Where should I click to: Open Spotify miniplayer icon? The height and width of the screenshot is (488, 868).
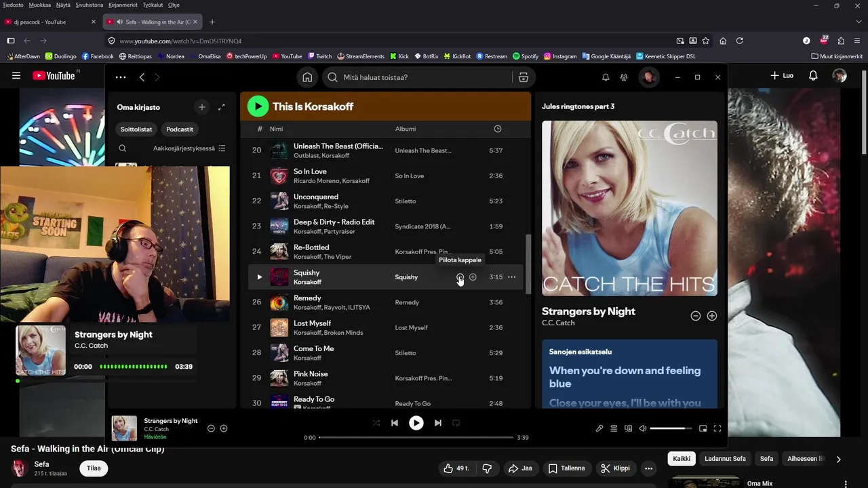coord(703,428)
